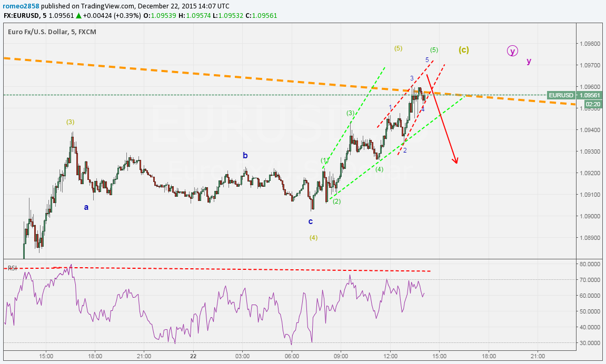The image size is (606, 364).
Task: Click the high value H:1.09574
Action: point(195,16)
